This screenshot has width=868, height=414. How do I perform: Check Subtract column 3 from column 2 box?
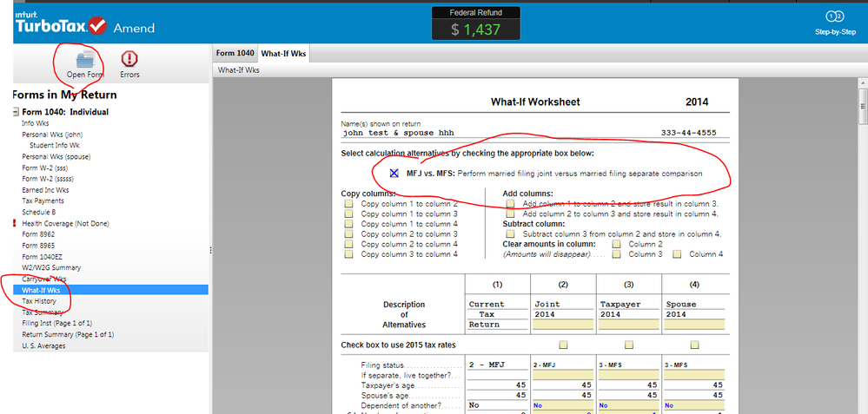coord(510,233)
